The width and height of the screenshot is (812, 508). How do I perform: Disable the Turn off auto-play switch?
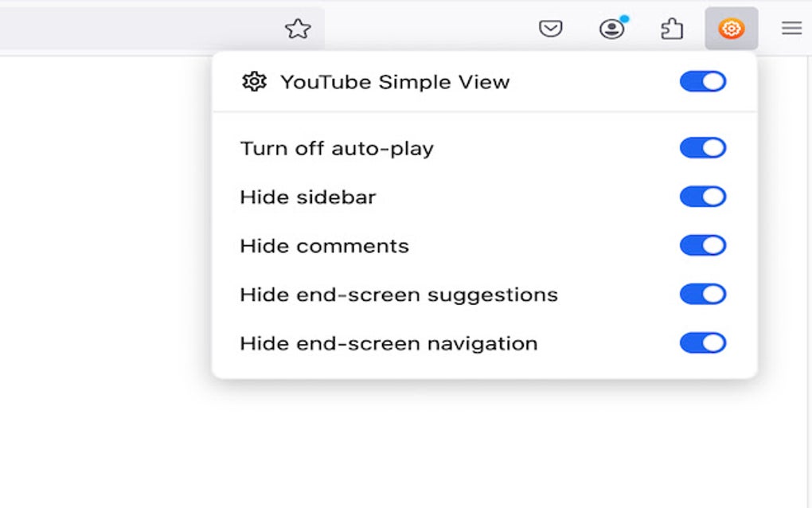(x=702, y=148)
